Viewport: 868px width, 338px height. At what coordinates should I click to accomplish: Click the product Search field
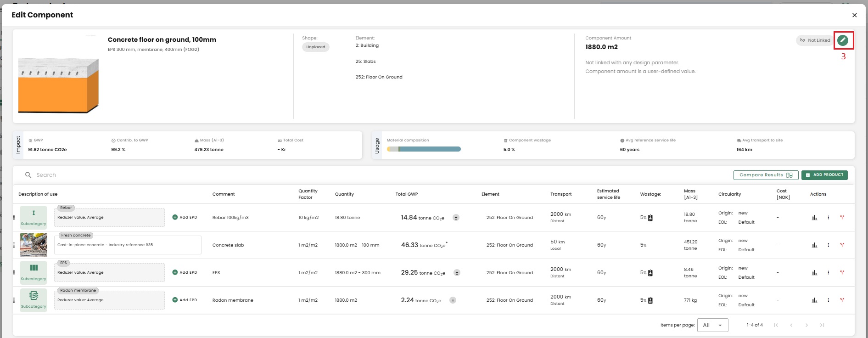[138, 175]
